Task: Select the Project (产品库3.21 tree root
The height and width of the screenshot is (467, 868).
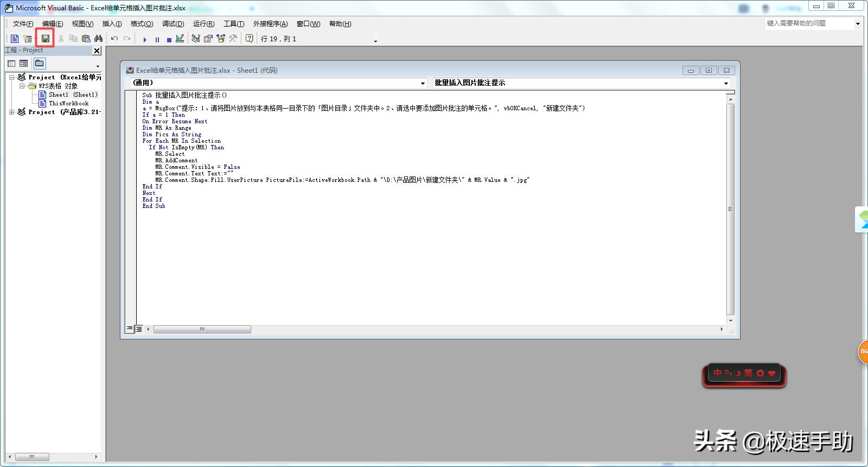Action: [65, 112]
